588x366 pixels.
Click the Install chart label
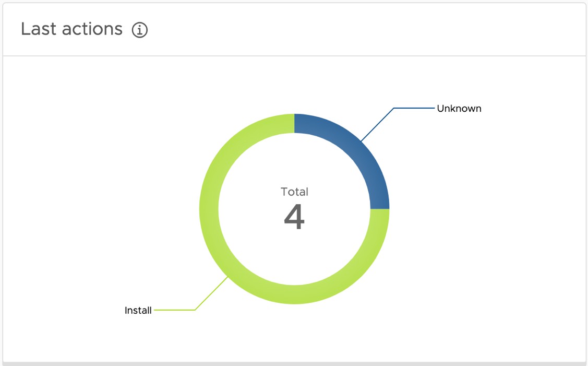138,310
